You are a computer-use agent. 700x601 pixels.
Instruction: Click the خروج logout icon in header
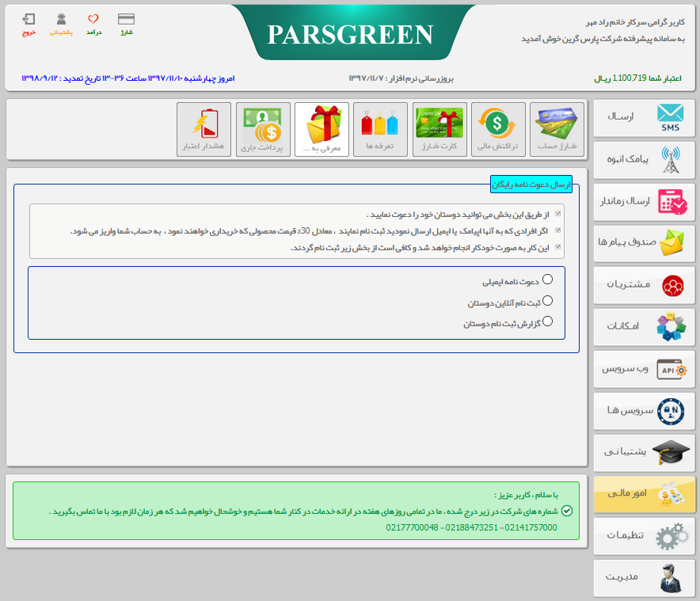coord(29,24)
